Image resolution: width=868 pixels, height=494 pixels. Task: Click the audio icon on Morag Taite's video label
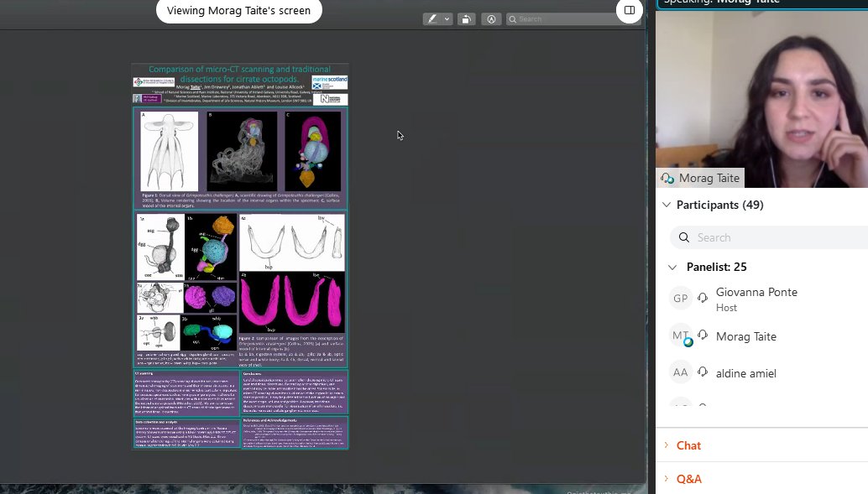(667, 178)
